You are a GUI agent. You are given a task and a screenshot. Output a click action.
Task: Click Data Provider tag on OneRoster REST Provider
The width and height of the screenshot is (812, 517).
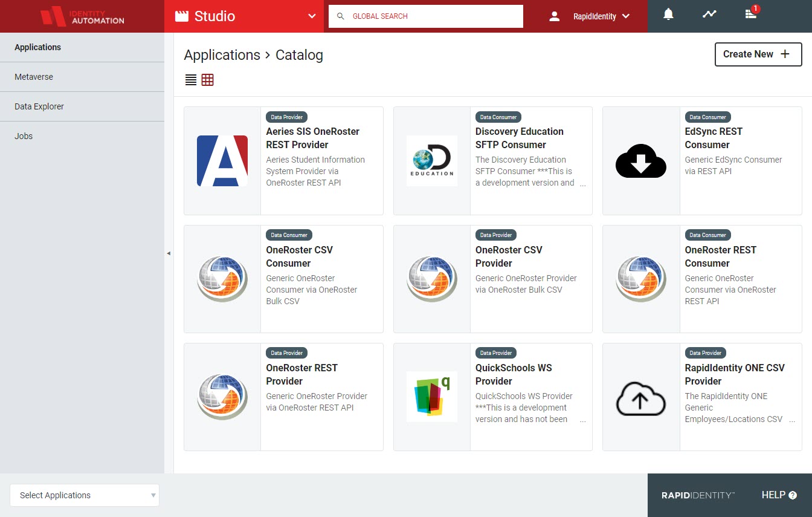(x=287, y=353)
